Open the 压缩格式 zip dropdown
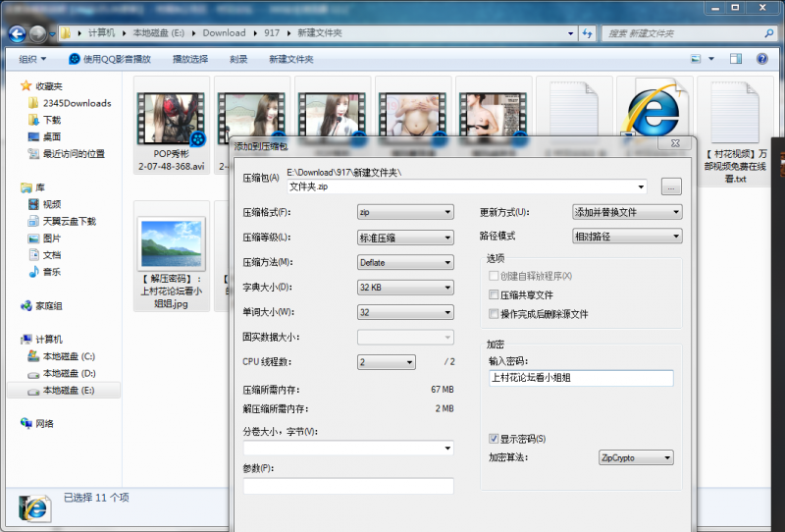 point(405,212)
